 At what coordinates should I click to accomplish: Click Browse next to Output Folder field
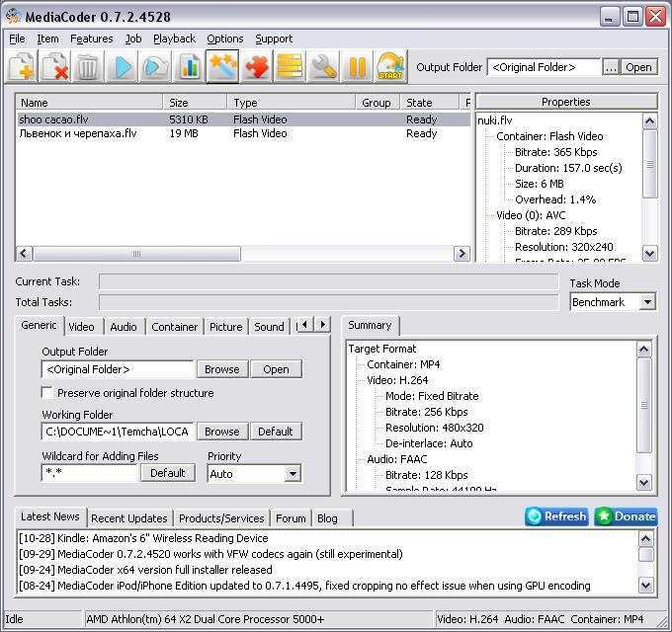[x=222, y=369]
